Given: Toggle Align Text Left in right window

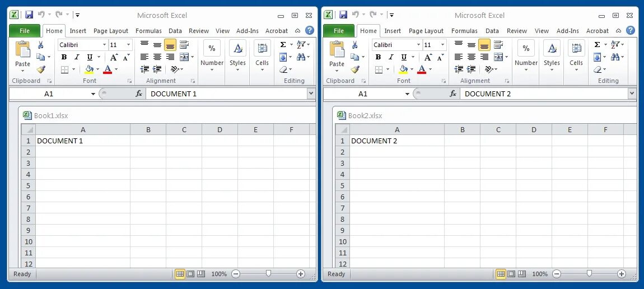Looking at the screenshot, I should pos(458,57).
